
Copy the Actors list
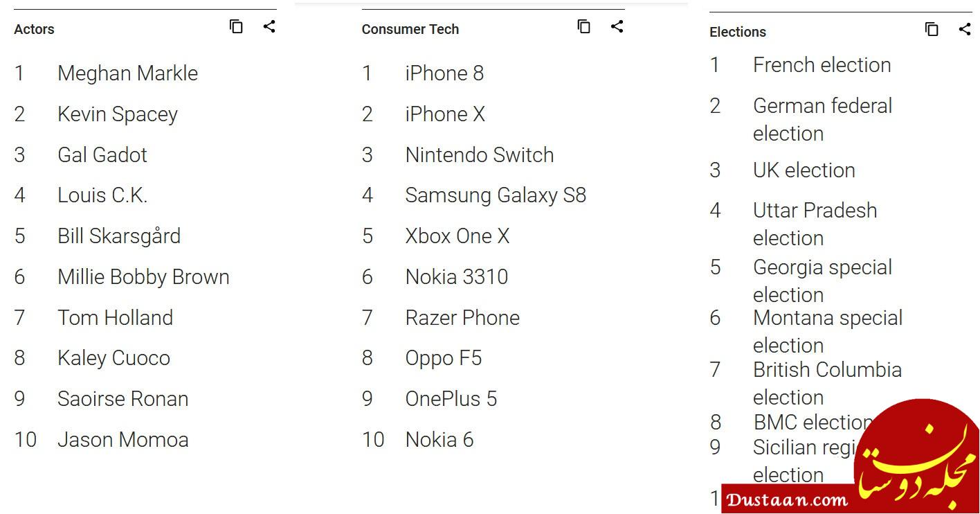[236, 27]
